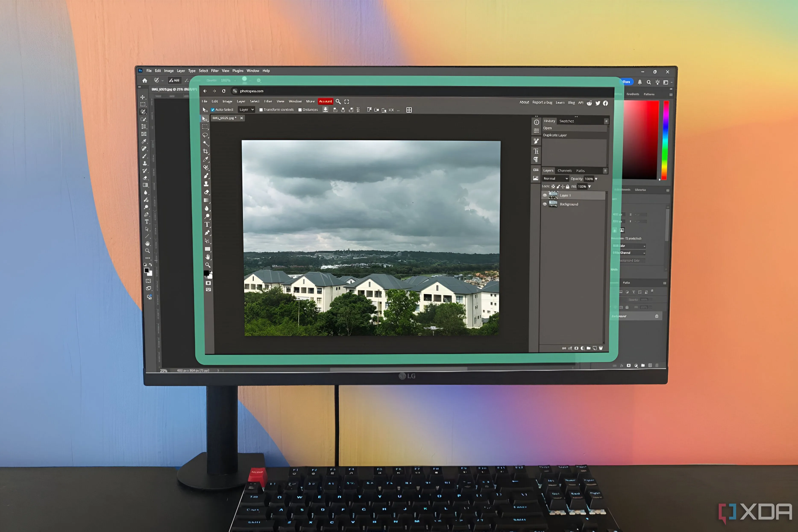Enable the Distances checkbox
This screenshot has width=798, height=532.
pyautogui.click(x=300, y=110)
